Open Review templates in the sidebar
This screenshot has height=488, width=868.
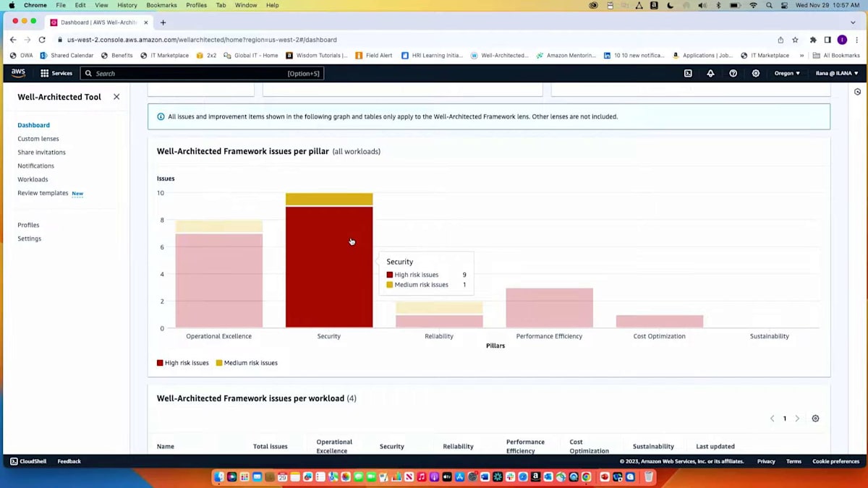click(43, 193)
